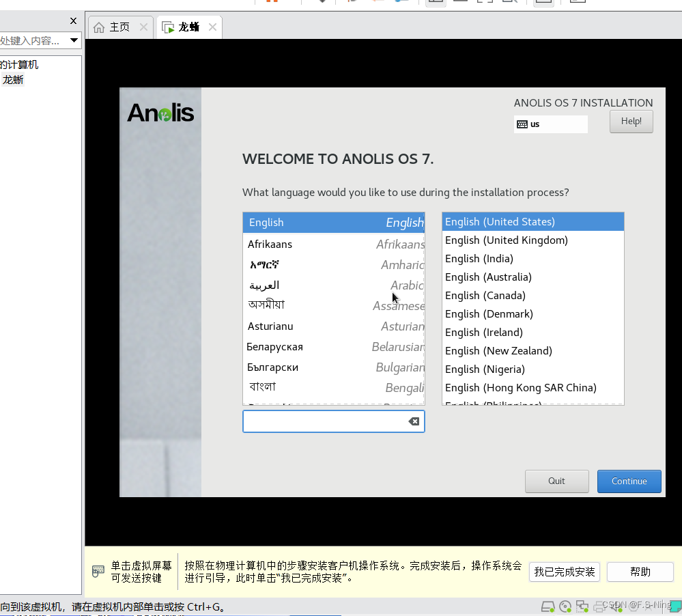Click the keyboard layout us indicator

(550, 124)
